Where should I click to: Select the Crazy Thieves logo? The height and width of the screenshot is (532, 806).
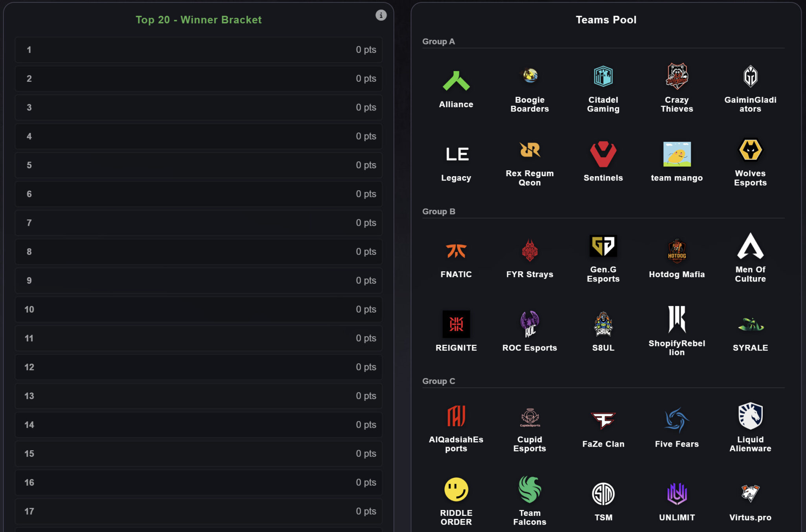click(x=677, y=76)
